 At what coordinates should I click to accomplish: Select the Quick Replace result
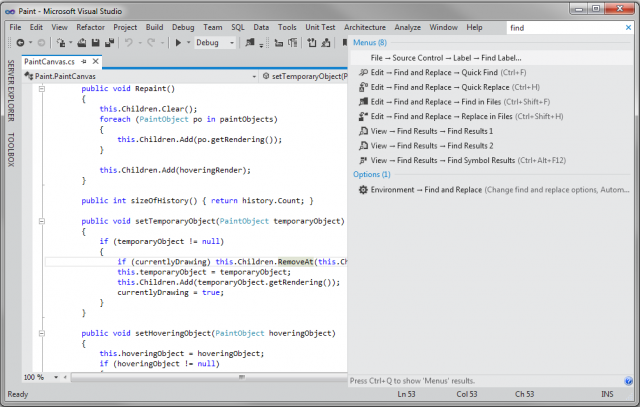492,87
